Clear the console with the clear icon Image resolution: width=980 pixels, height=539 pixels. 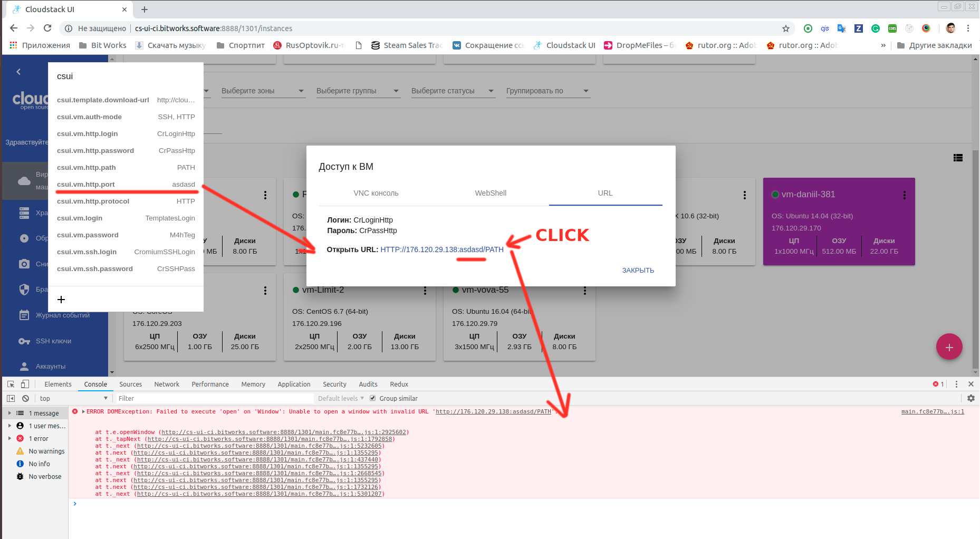coord(26,398)
